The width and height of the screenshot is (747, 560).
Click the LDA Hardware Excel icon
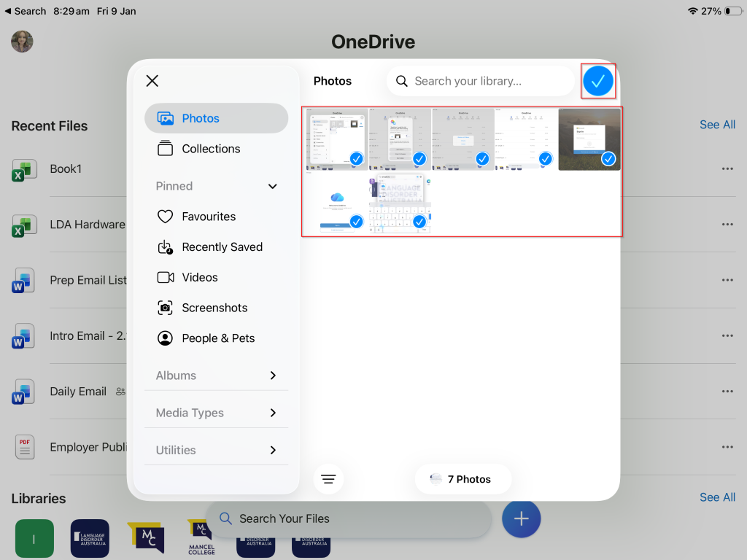pyautogui.click(x=24, y=226)
